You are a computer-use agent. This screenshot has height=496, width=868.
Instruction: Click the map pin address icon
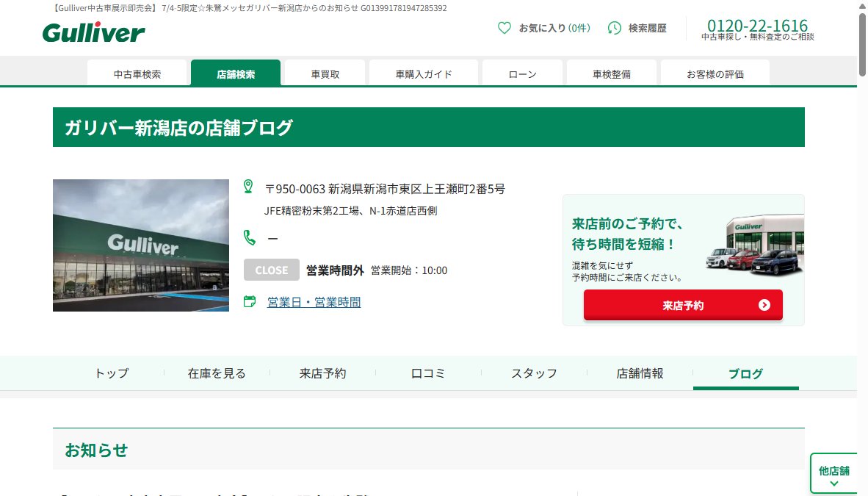pos(248,186)
